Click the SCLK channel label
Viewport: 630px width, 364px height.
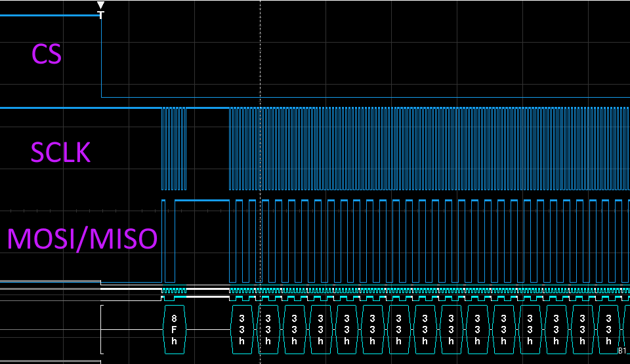[x=60, y=153]
